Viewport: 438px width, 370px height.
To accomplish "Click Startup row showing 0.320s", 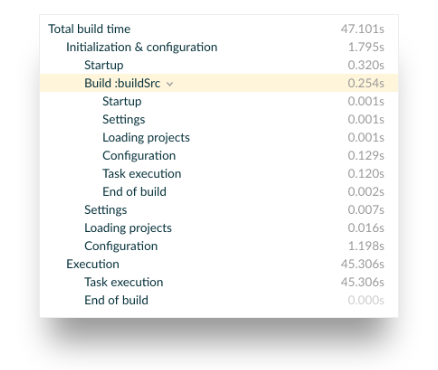I will click(219, 65).
